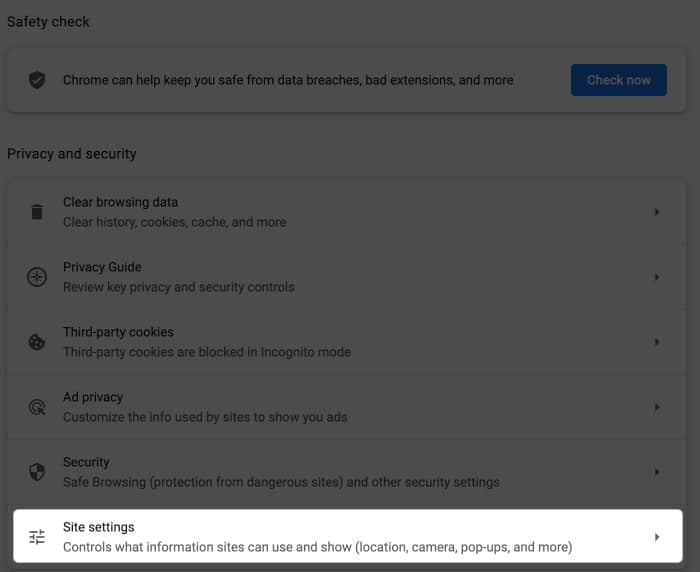This screenshot has height=572, width=700.
Task: Open Third-party cookies via arrow
Action: (x=657, y=342)
